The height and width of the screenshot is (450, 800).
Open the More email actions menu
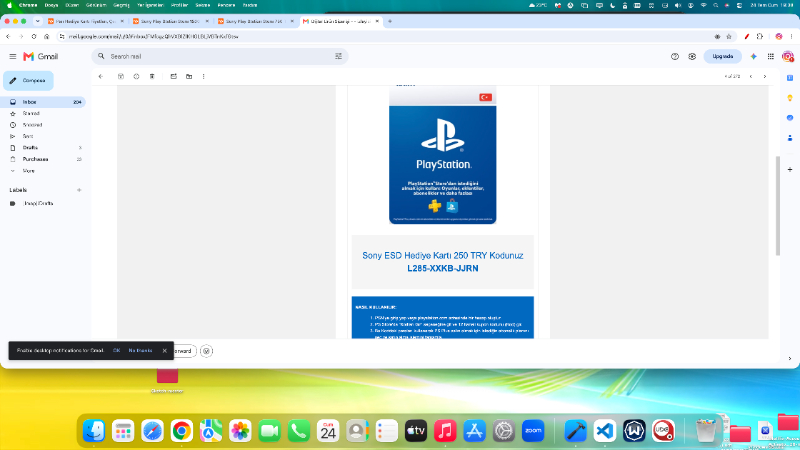pos(204,77)
